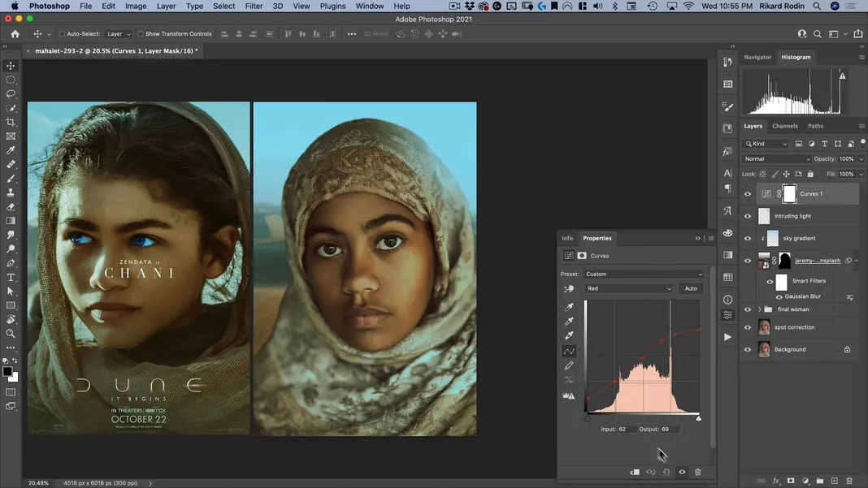
Task: Select the Pen tool
Action: [11, 263]
